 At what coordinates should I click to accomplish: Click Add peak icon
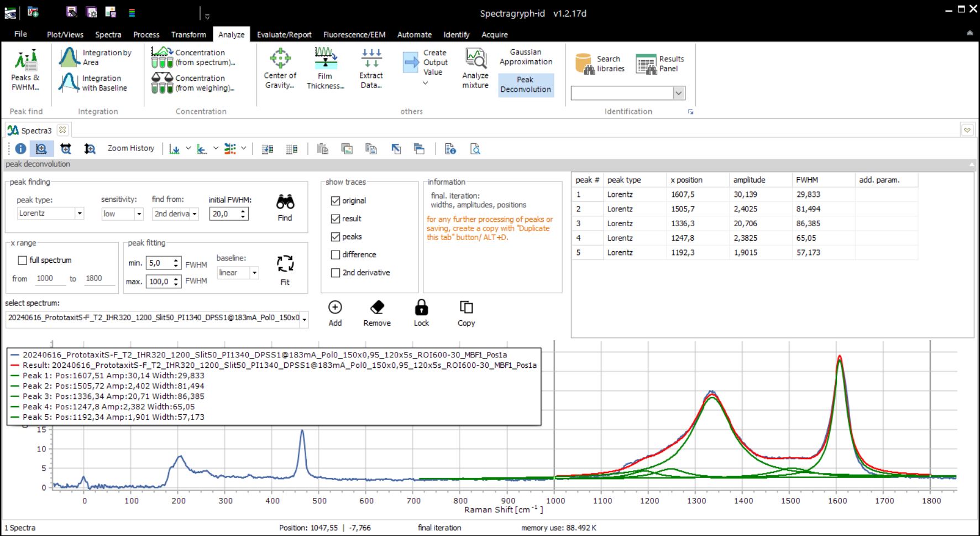tap(335, 307)
